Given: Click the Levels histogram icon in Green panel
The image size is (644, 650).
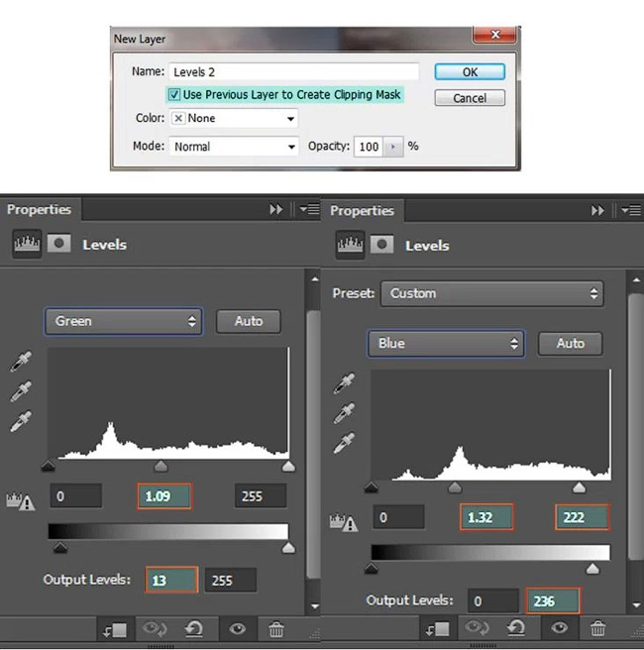Looking at the screenshot, I should point(27,244).
